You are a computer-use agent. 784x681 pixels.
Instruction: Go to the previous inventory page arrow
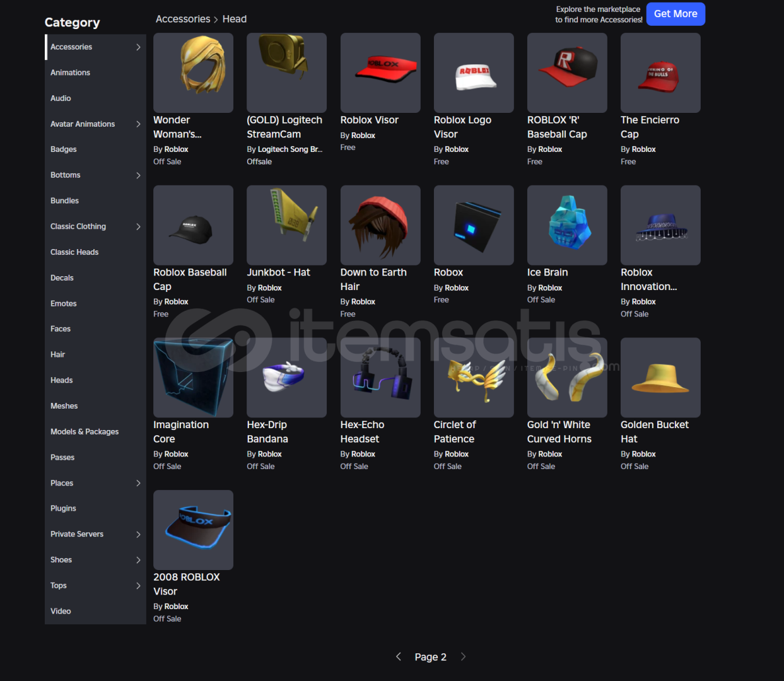click(x=399, y=656)
